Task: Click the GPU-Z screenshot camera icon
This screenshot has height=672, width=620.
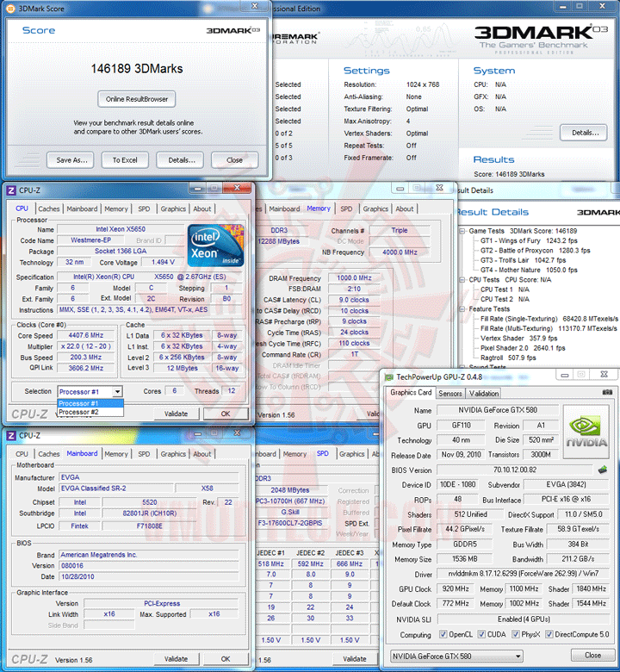Action: [607, 392]
